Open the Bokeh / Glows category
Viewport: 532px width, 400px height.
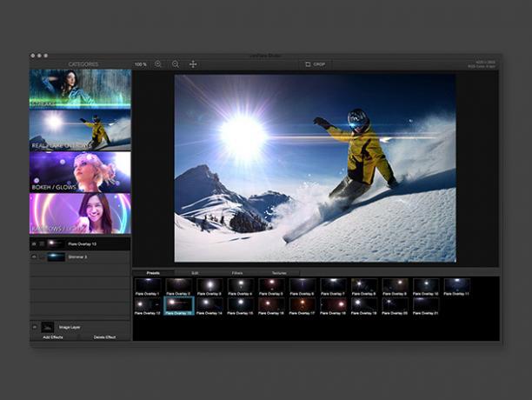80,172
